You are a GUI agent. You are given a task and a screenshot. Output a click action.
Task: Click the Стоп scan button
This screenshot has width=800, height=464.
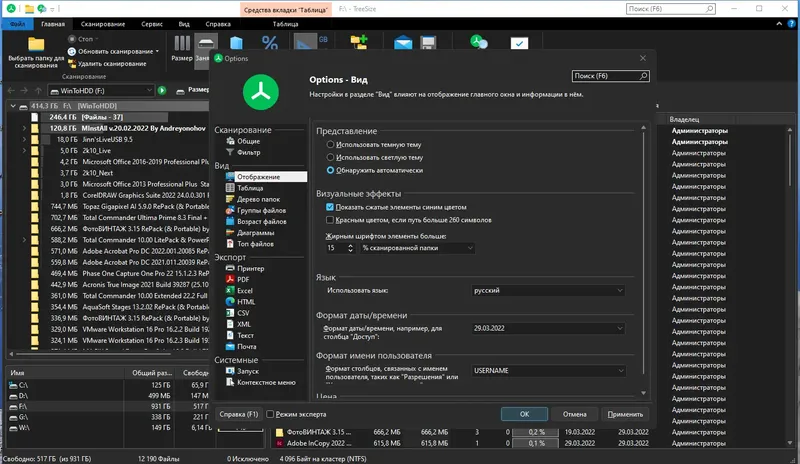click(x=82, y=39)
